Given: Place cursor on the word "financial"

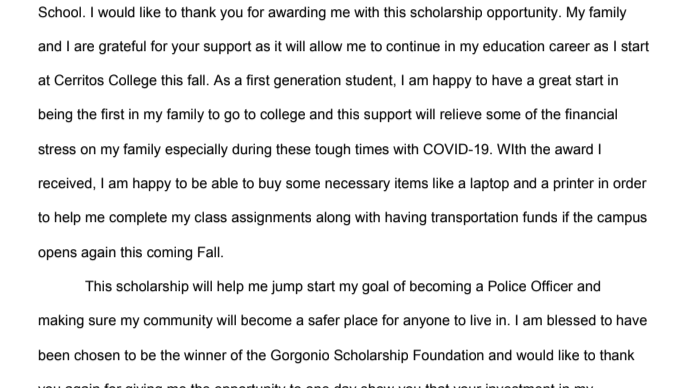Looking at the screenshot, I should [x=591, y=115].
